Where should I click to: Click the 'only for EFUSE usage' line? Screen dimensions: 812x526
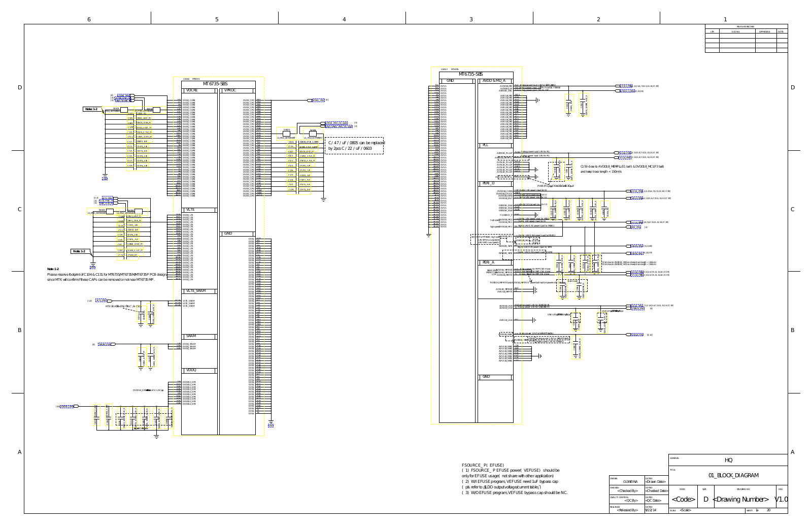point(507,476)
